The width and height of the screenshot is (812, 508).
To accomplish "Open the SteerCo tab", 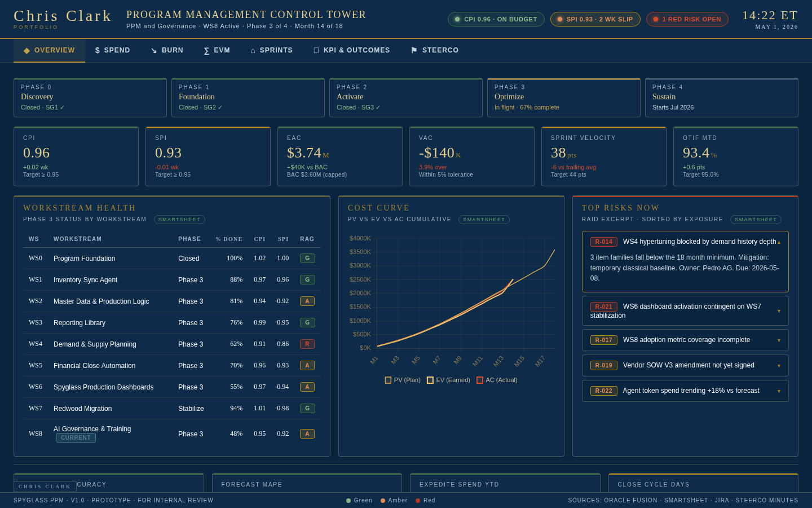I will coord(435,50).
